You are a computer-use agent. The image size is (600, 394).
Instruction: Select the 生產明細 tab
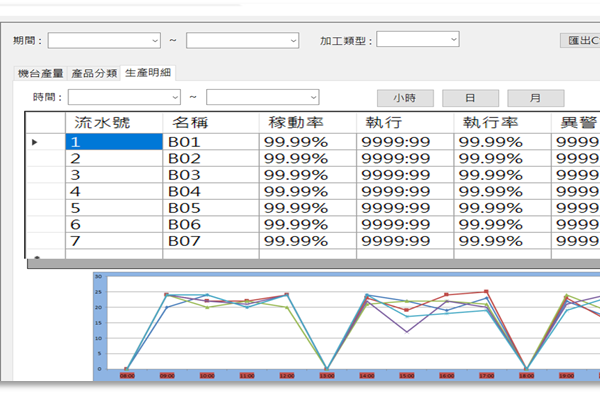(x=148, y=73)
